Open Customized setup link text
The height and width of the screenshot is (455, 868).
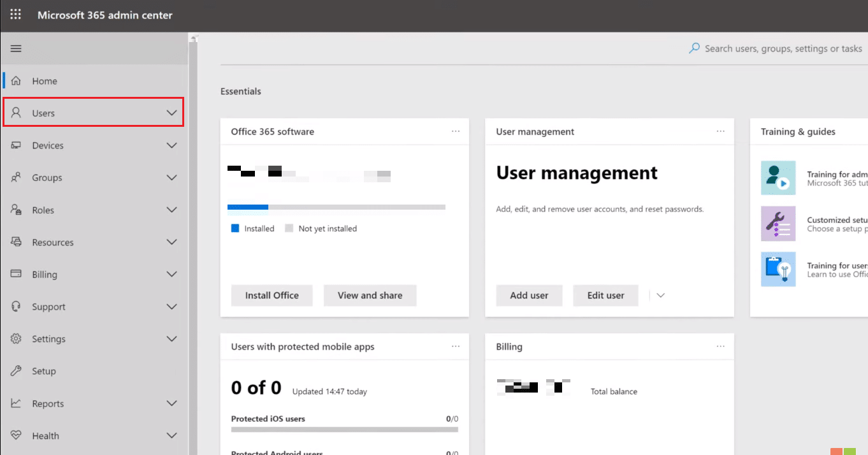[837, 220]
